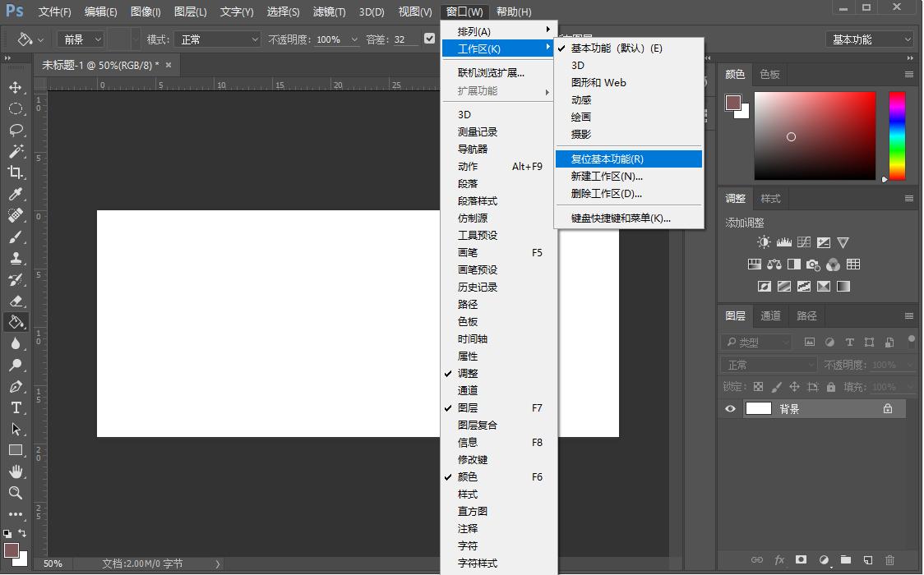Toggle the checkmark next to 调整 in the Window menu
The image size is (924, 575).
(467, 373)
